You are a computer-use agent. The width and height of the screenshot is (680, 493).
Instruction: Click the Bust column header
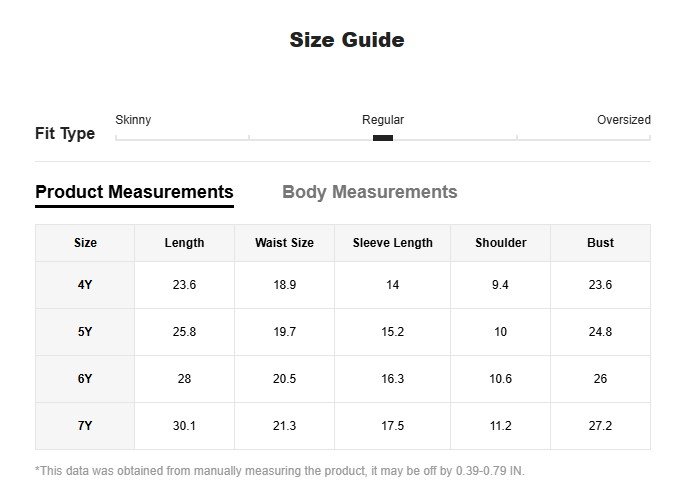tap(600, 243)
